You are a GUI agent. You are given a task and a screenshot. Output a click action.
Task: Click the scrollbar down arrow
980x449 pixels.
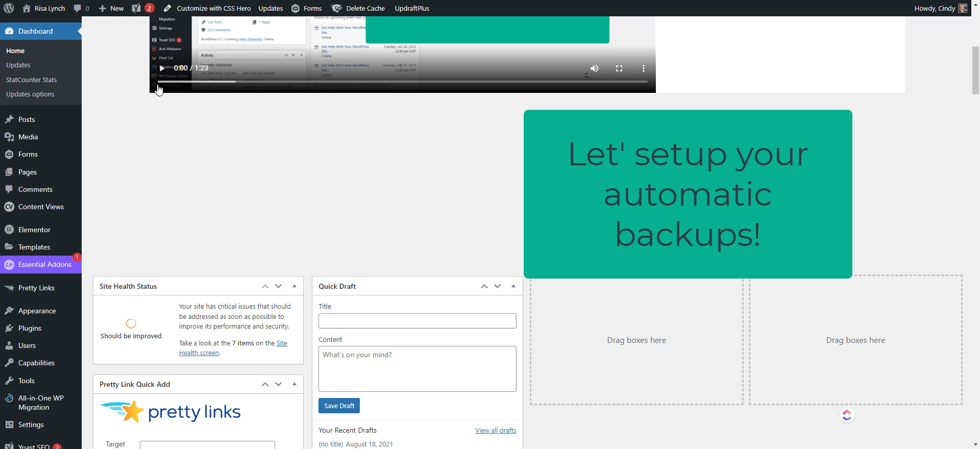975,444
